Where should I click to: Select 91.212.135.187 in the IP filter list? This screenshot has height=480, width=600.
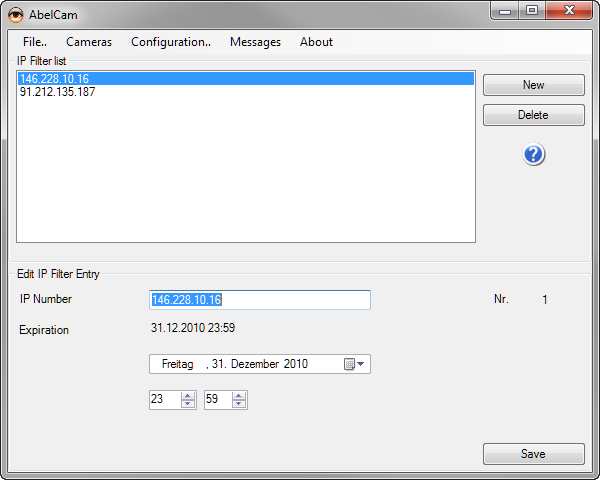tap(57, 92)
